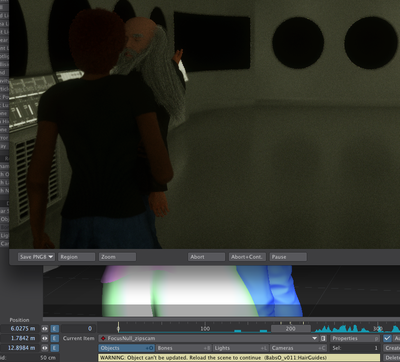Switch to Lights edit mode
Viewport: 400px width, 362px height.
click(x=241, y=348)
